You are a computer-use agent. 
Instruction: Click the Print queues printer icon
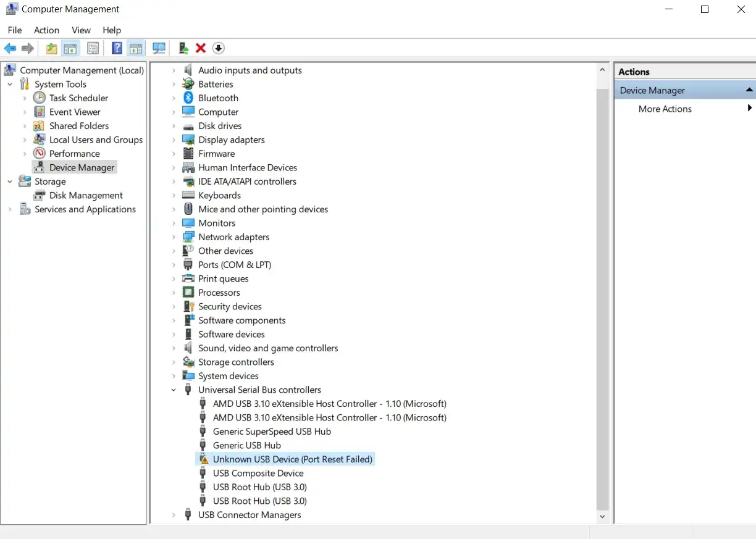pos(188,278)
